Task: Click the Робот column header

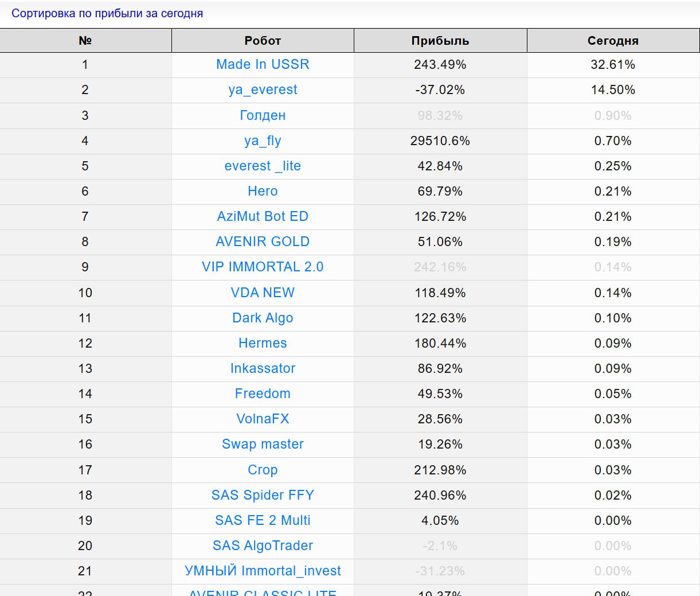Action: pyautogui.click(x=263, y=41)
